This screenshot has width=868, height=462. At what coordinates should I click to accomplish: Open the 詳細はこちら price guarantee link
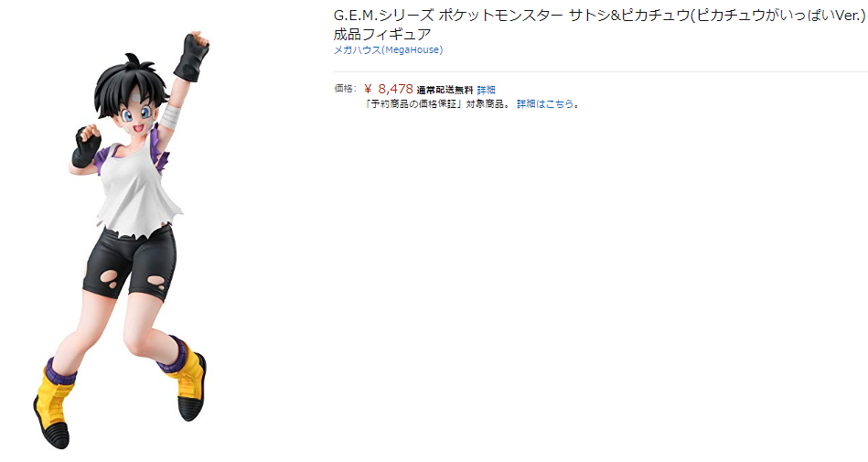tap(545, 104)
